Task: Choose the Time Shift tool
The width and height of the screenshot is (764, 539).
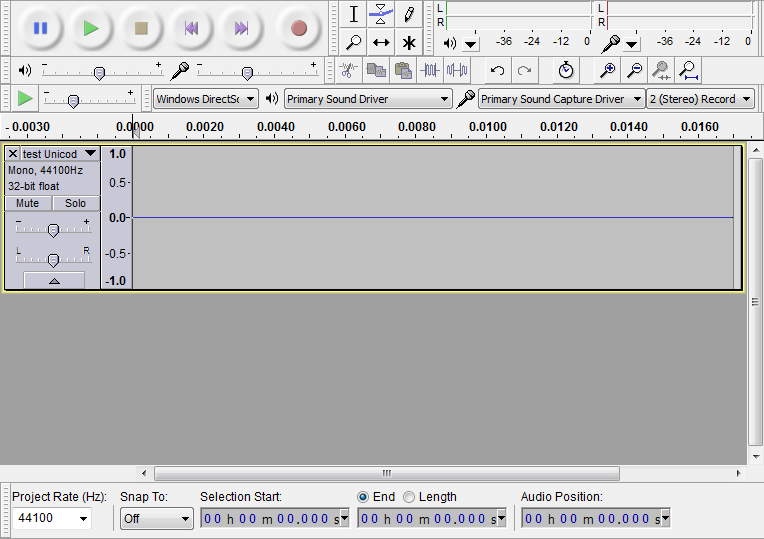Action: (381, 42)
